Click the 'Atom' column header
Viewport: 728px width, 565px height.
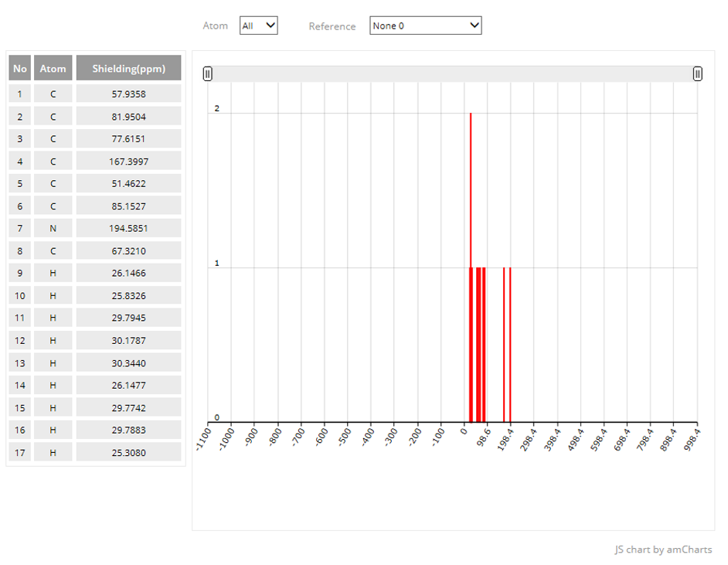pos(53,68)
